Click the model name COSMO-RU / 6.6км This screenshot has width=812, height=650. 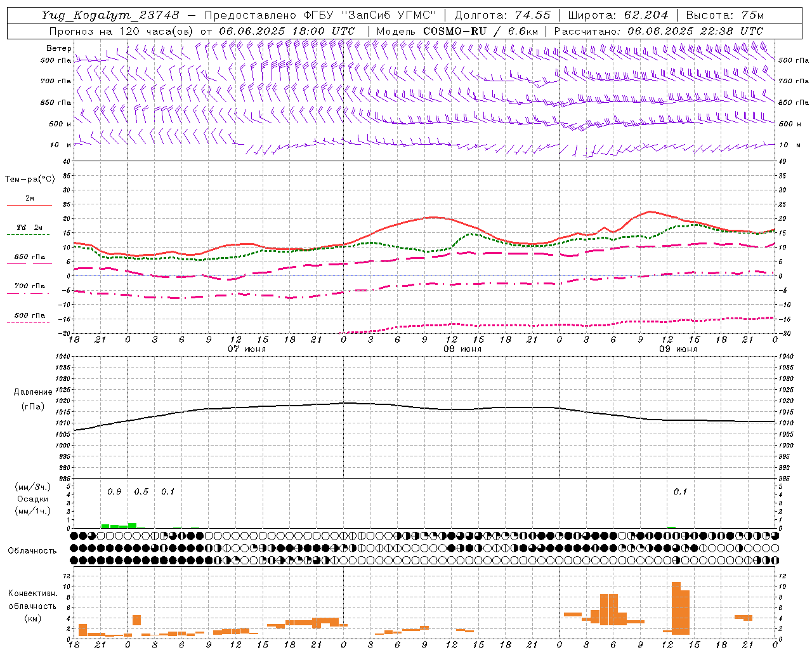click(481, 31)
